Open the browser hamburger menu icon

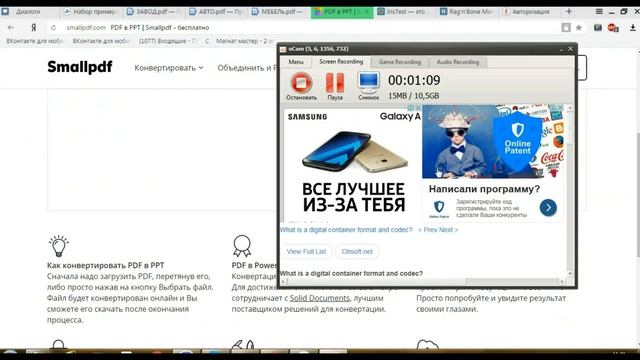[599, 11]
